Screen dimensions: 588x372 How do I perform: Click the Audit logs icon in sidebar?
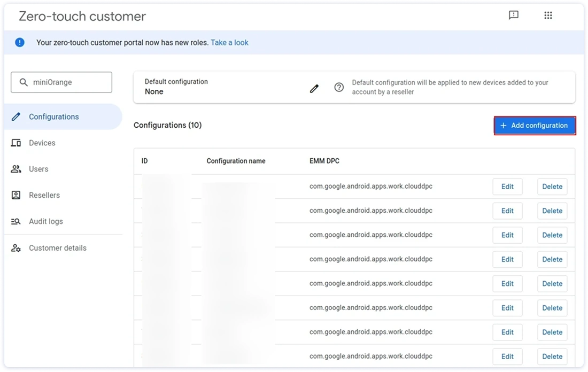[x=16, y=221]
